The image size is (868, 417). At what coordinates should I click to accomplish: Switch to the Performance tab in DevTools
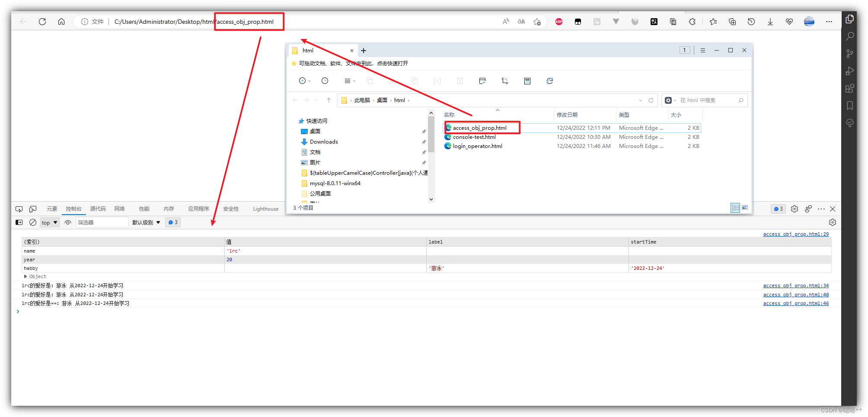[144, 209]
